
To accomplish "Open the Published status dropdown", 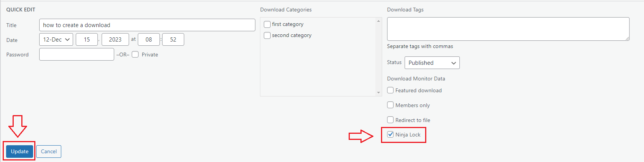I will (432, 63).
